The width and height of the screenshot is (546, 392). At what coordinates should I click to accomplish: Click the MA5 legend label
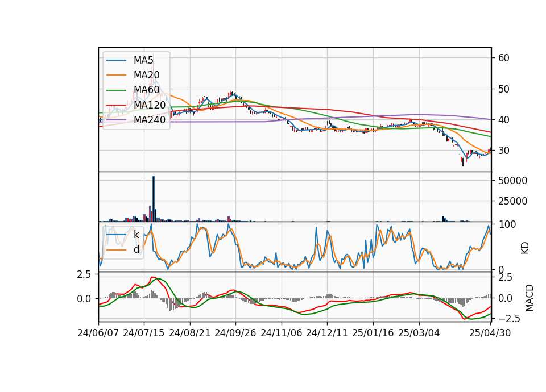143,60
